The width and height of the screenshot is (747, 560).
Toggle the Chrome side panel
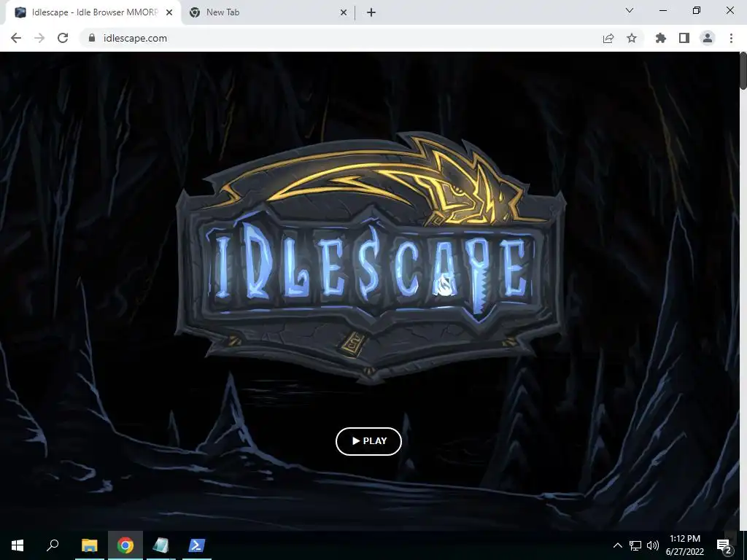click(x=684, y=38)
